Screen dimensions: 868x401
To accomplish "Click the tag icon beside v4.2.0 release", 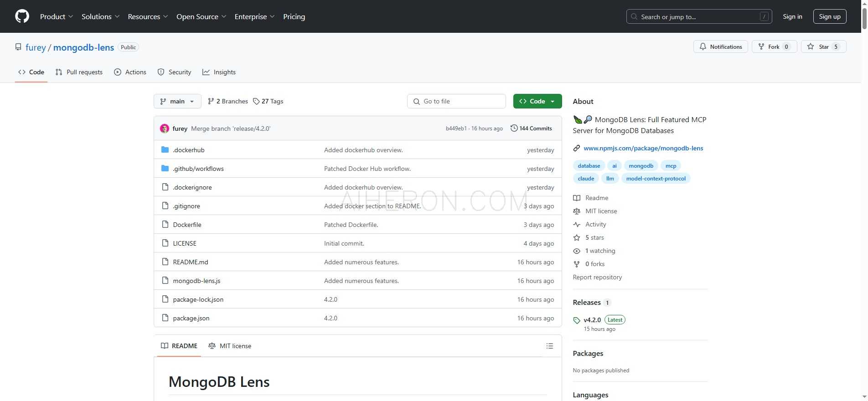I will pos(577,320).
